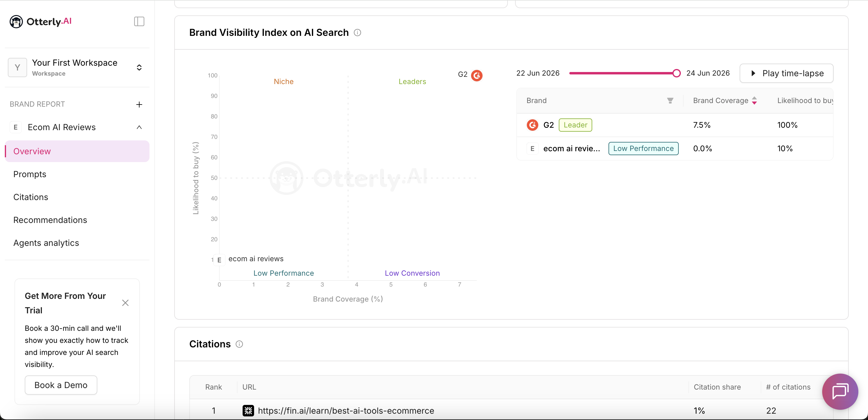This screenshot has height=420, width=868.
Task: Click the Otterly.AI logo
Action: point(40,22)
